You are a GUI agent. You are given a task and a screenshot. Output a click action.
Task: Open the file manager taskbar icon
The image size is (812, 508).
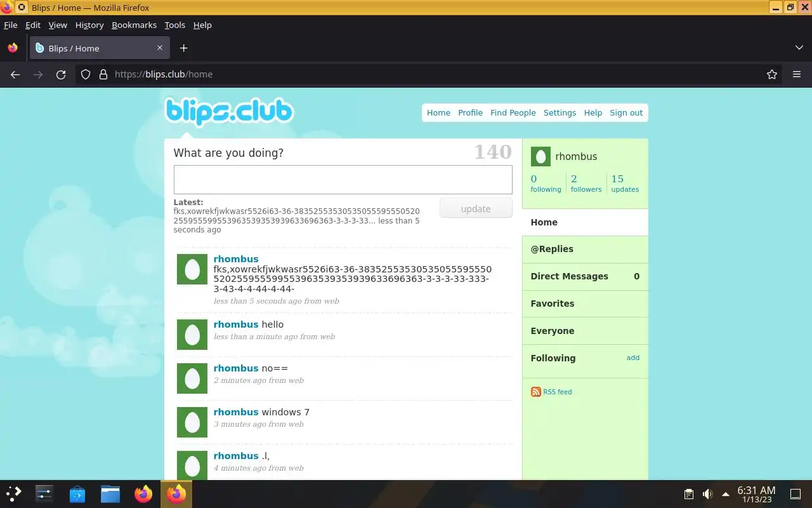click(x=110, y=493)
